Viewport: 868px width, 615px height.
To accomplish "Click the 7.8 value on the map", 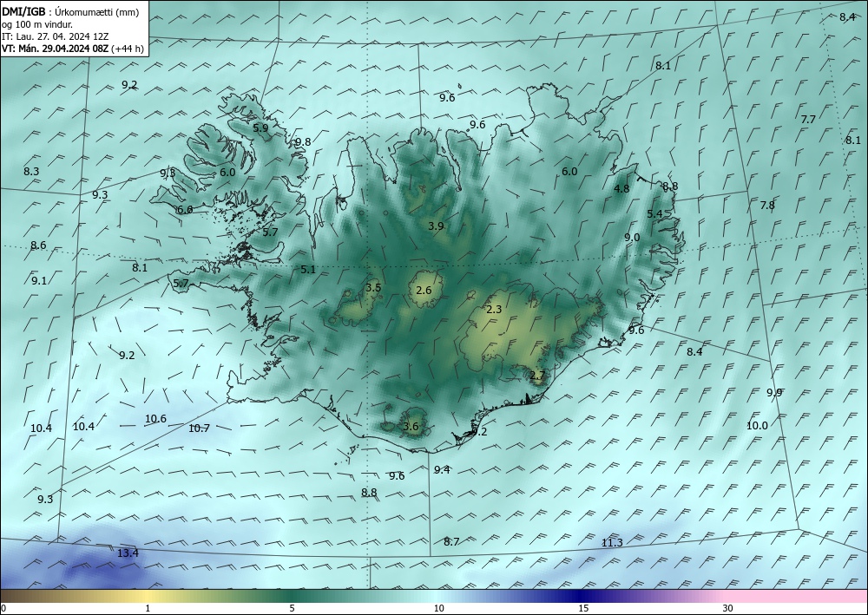I will (767, 206).
